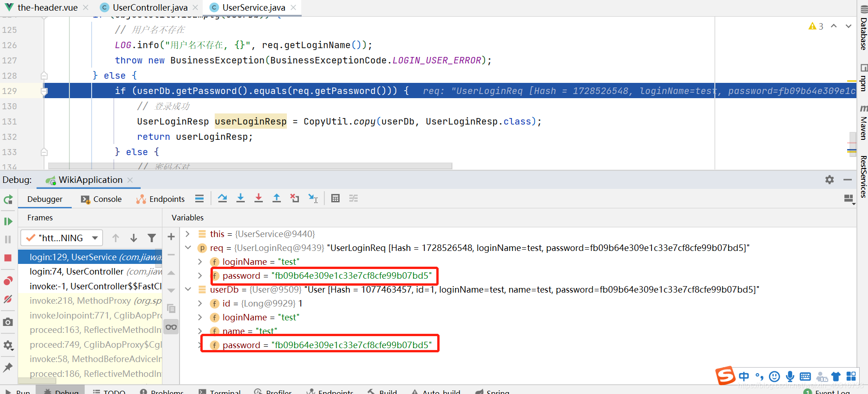This screenshot has height=394, width=868.
Task: Select frame invoke:218, MethodProxy
Action: [x=90, y=300]
